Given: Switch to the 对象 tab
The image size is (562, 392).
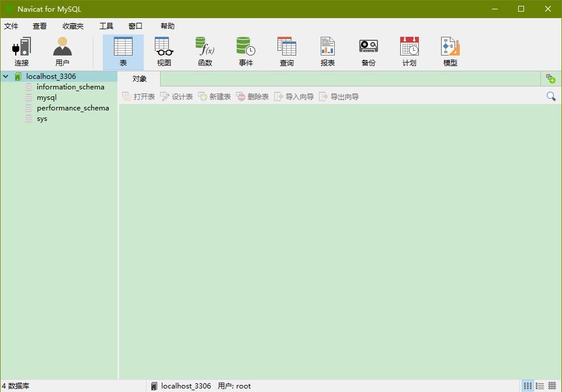Looking at the screenshot, I should click(x=140, y=78).
